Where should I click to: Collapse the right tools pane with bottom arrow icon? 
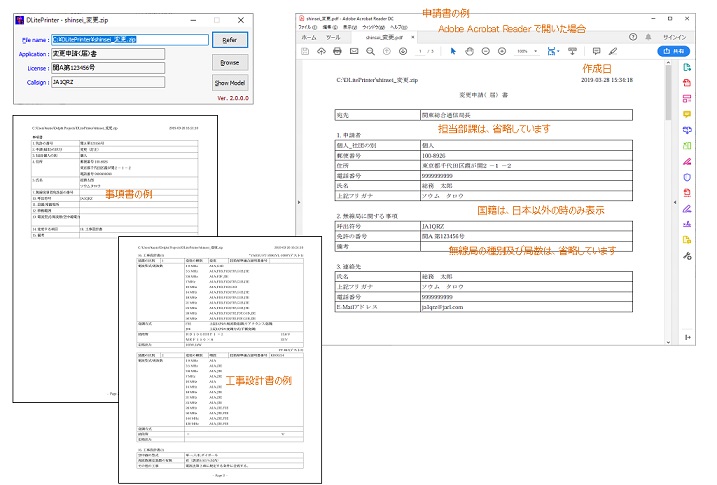(x=687, y=337)
